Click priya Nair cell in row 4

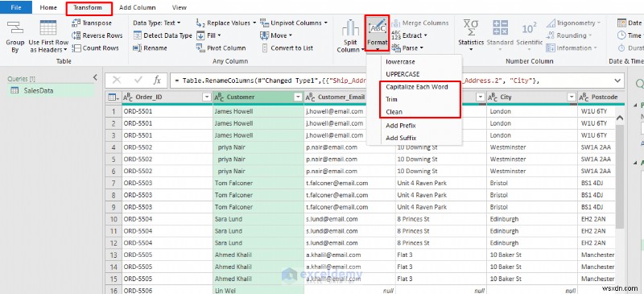(258, 147)
